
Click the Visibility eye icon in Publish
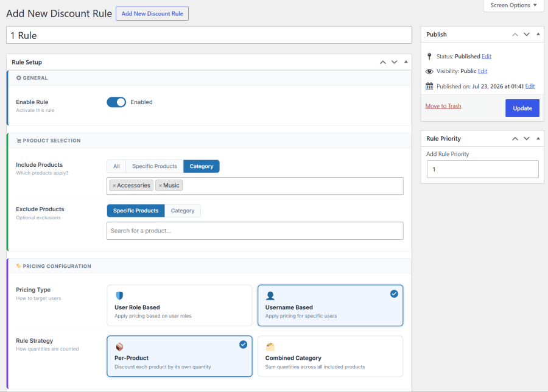coord(429,71)
